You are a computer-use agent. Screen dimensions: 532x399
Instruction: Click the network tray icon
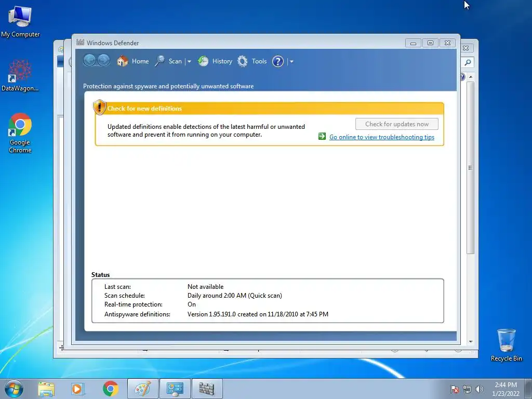pyautogui.click(x=467, y=389)
